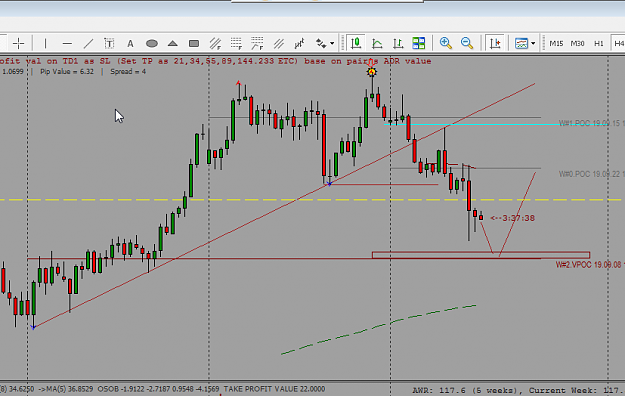The height and width of the screenshot is (396, 625).
Task: Select the Crosshair tool
Action: [x=19, y=43]
